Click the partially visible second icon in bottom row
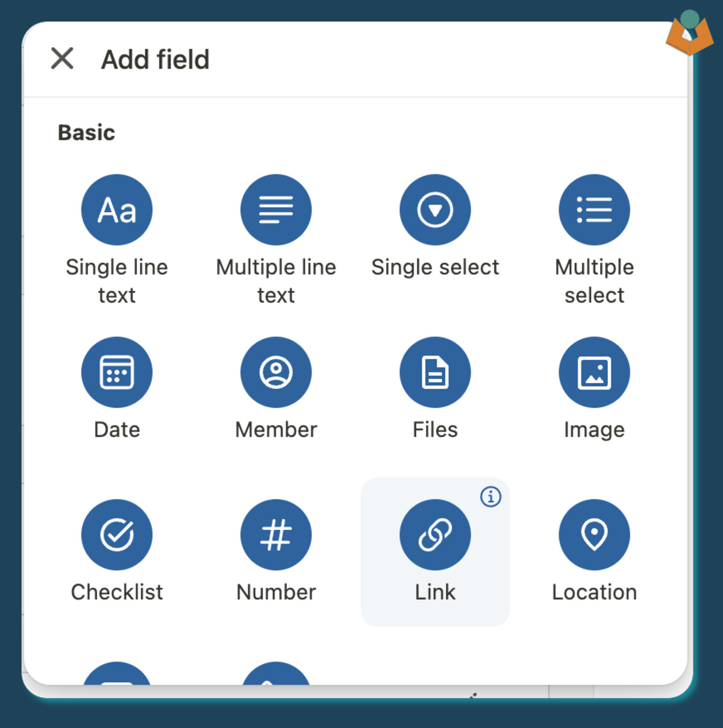The height and width of the screenshot is (728, 723). coord(276,674)
